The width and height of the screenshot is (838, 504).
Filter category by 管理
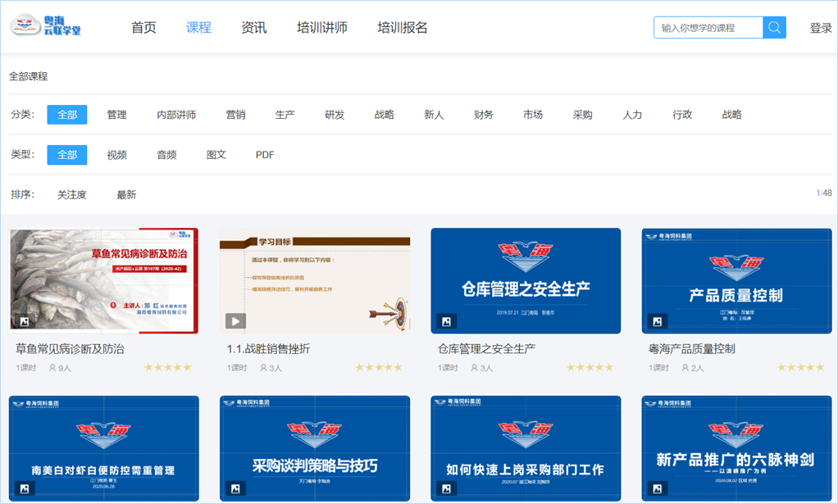coord(117,115)
